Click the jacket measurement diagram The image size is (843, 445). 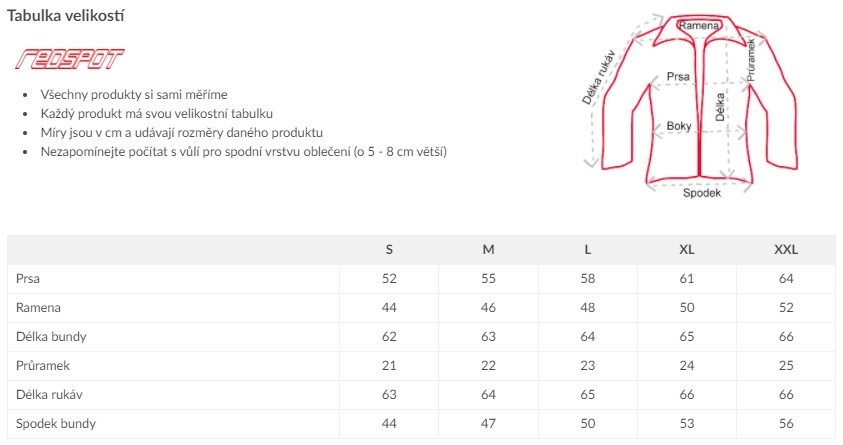[x=691, y=106]
